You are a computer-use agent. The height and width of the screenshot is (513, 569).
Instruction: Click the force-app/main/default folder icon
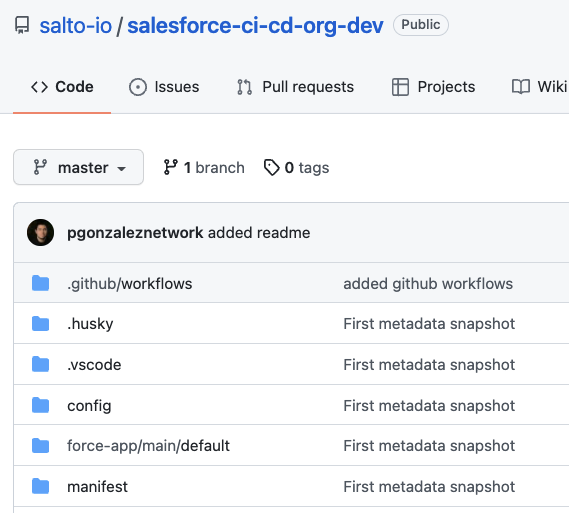[x=40, y=446]
